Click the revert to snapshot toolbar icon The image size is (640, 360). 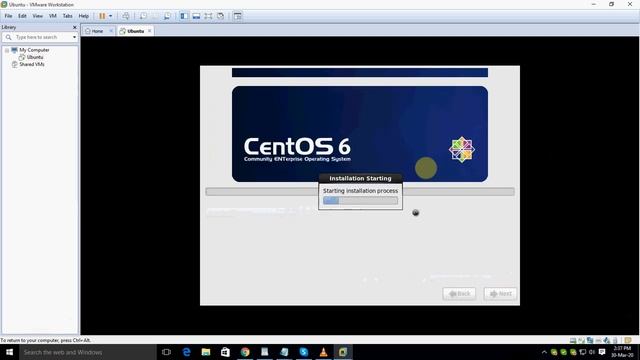(x=155, y=16)
